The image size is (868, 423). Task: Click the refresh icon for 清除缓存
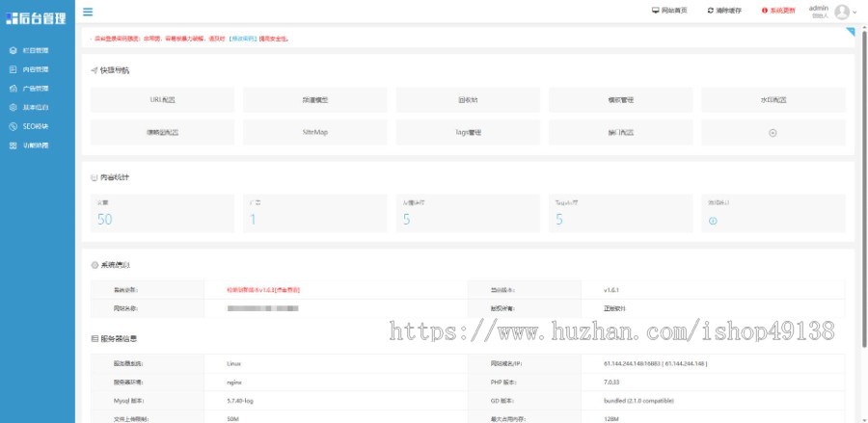710,11
